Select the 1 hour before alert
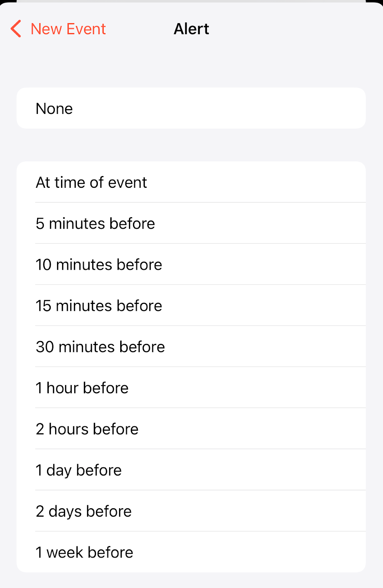The image size is (383, 588). coord(191,388)
